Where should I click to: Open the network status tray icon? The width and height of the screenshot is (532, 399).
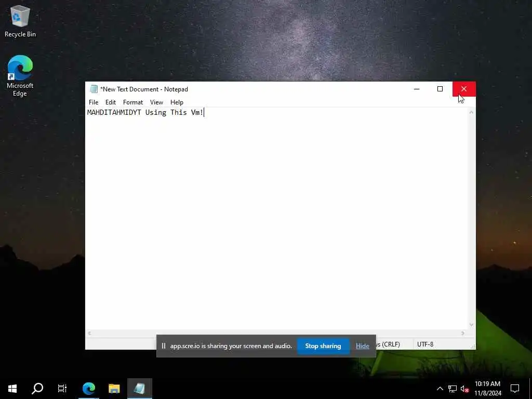coord(453,389)
